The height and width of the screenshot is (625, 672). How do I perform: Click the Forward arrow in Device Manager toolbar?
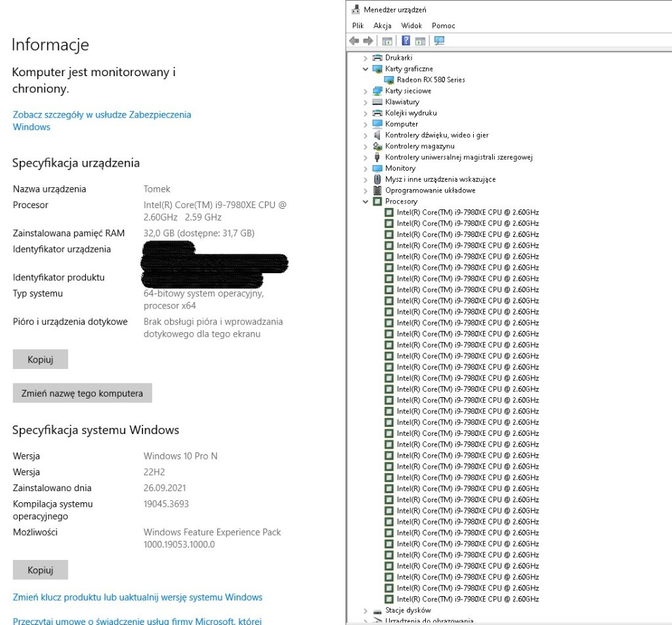click(x=367, y=41)
